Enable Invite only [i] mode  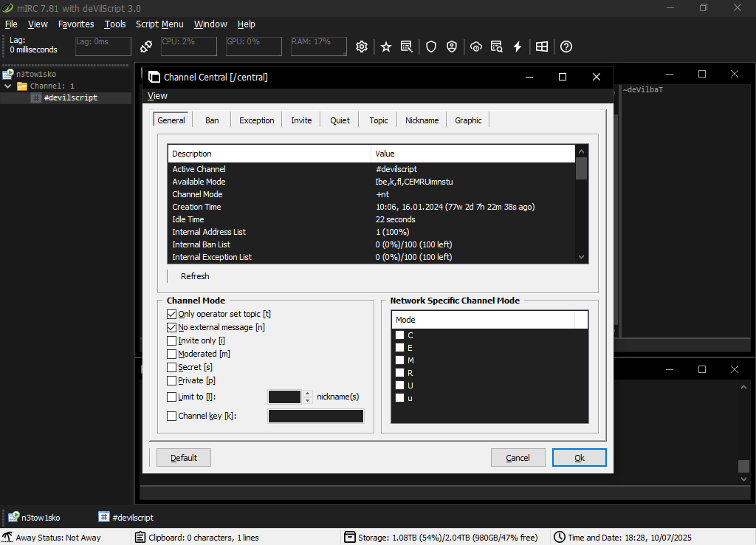point(171,340)
